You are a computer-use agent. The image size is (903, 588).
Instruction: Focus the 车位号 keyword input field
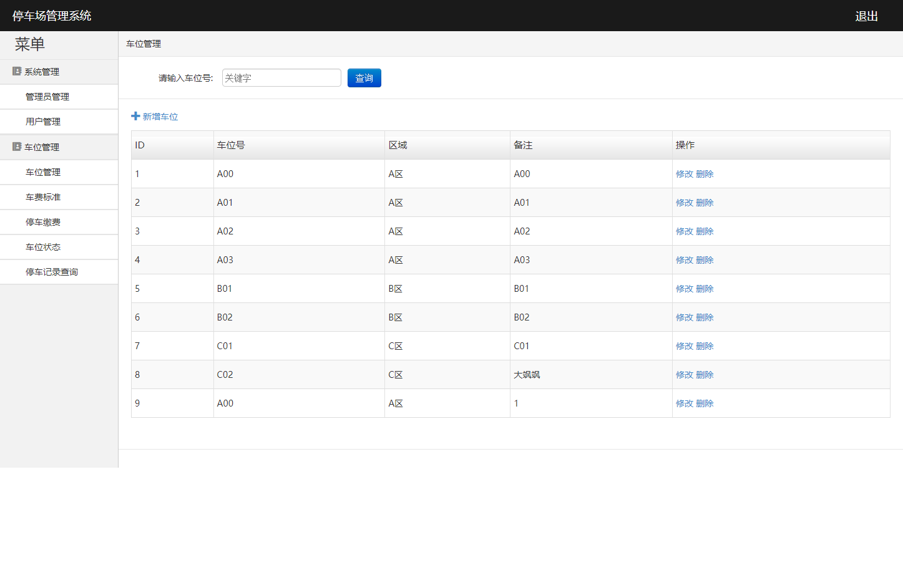tap(281, 78)
